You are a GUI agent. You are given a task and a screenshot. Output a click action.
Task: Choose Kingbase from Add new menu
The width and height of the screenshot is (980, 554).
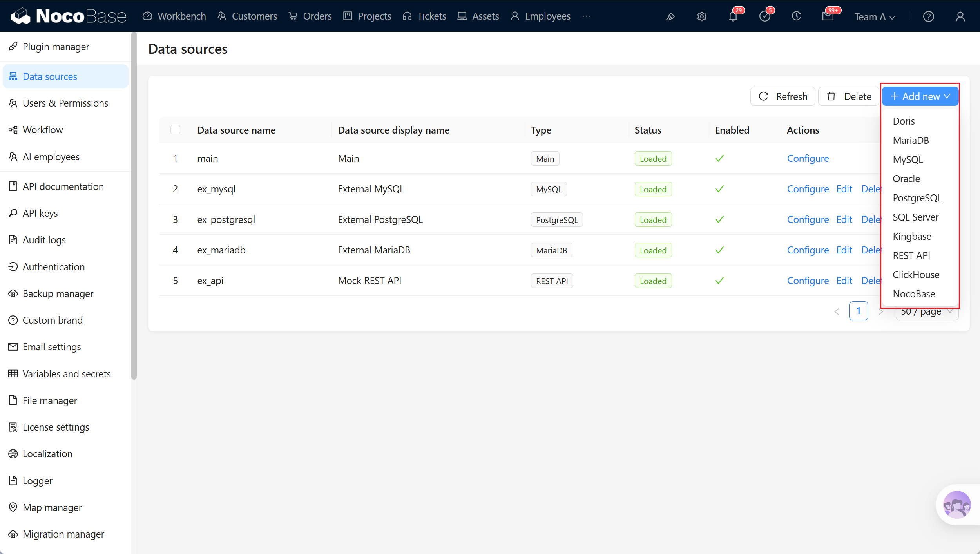coord(920,236)
